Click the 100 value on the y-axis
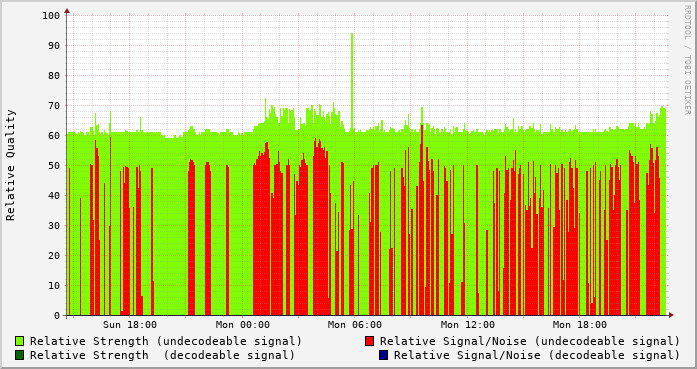The width and height of the screenshot is (697, 369). point(51,16)
